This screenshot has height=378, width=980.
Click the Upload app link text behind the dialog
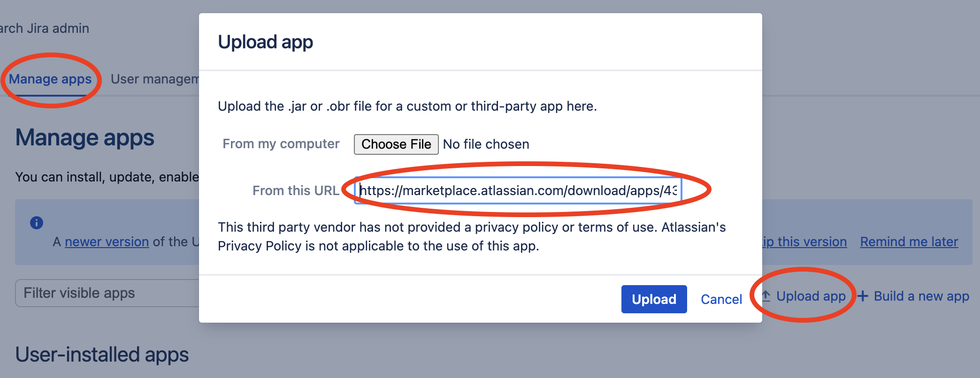(811, 296)
